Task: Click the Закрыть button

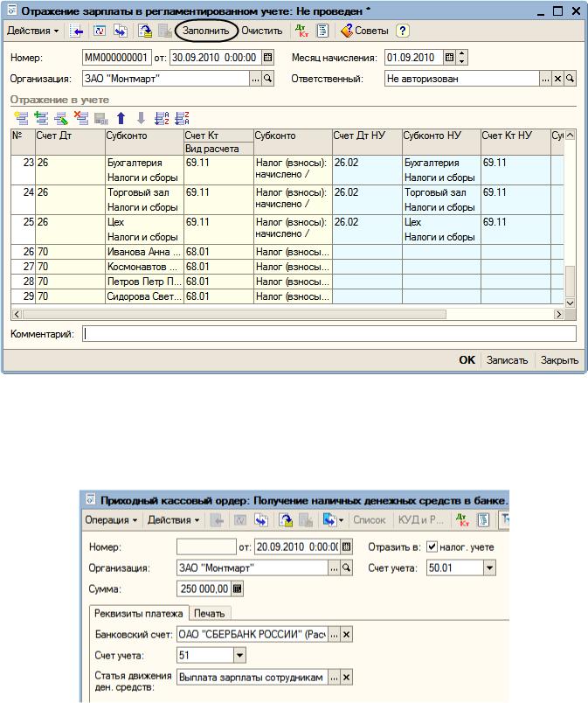Action: point(559,360)
